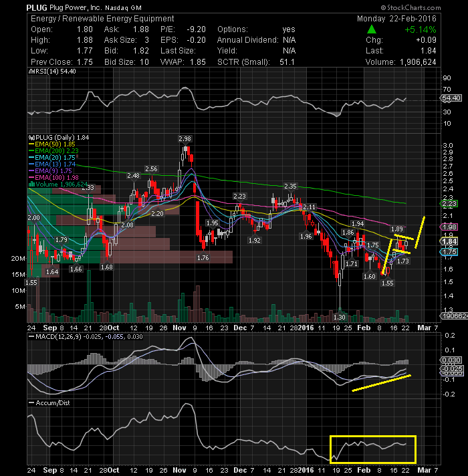Click the MACD(12,26,9) panel label

pos(58,337)
